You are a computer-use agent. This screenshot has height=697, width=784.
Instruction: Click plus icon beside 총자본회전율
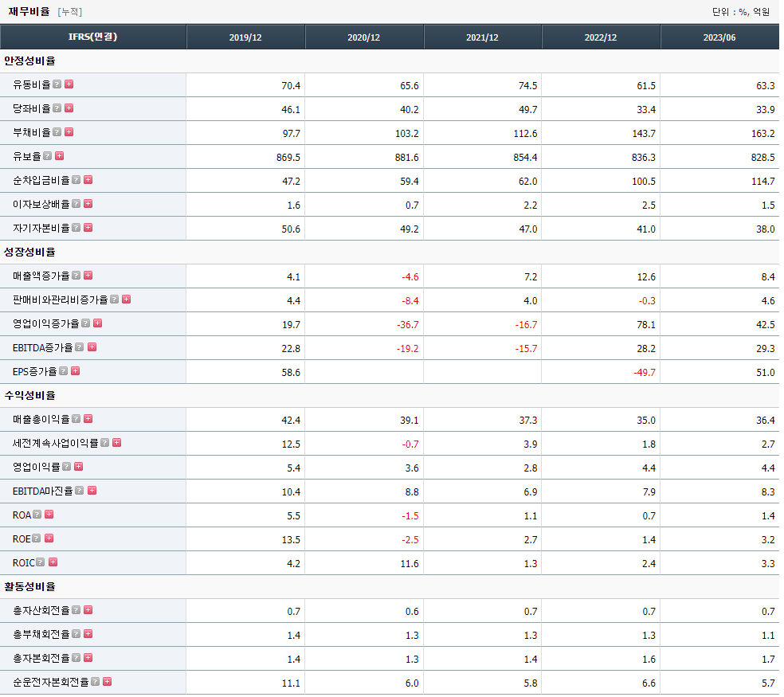pyautogui.click(x=88, y=657)
